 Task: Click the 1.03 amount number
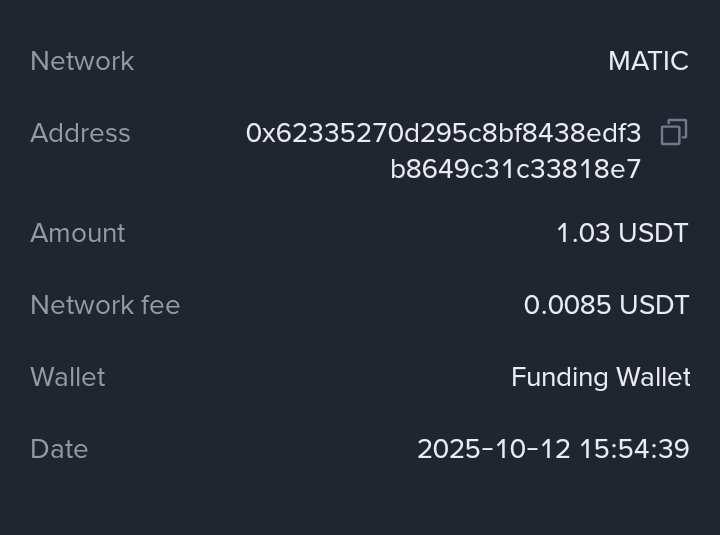[x=582, y=233]
